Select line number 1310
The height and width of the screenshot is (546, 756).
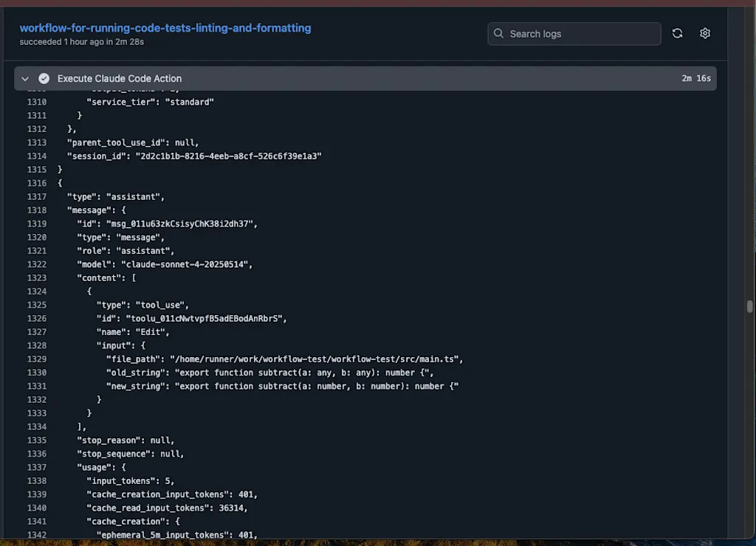[37, 102]
